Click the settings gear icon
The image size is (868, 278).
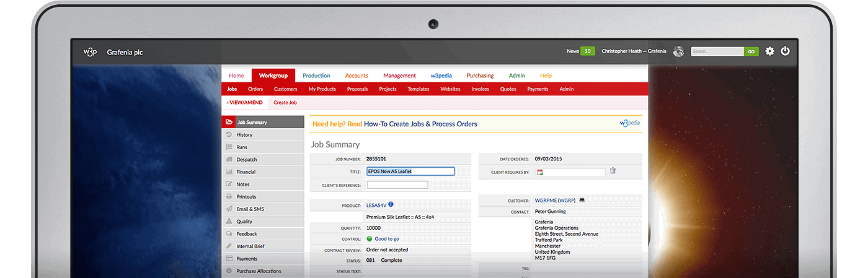tap(769, 51)
